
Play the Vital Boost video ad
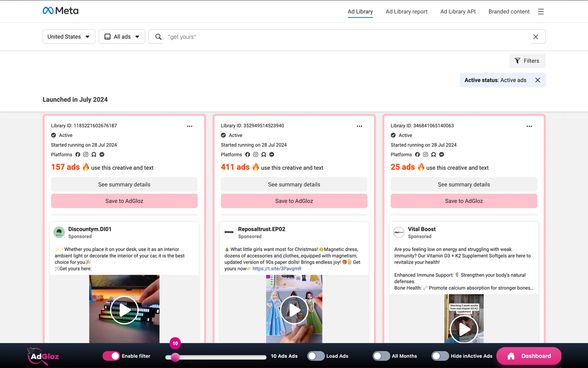(x=464, y=329)
